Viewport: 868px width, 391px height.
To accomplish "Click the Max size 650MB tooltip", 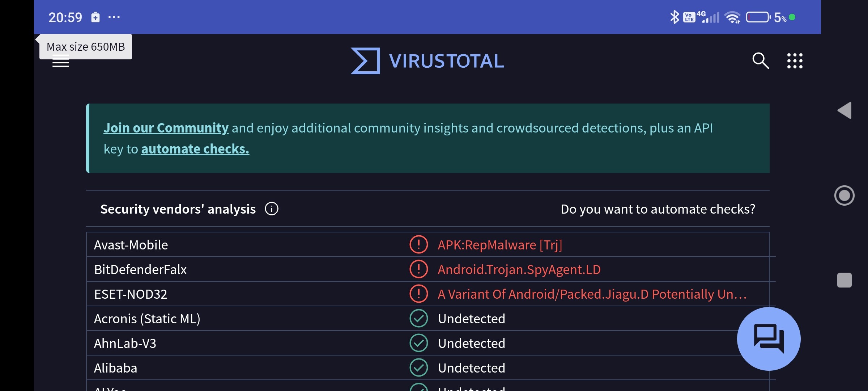I will point(86,47).
